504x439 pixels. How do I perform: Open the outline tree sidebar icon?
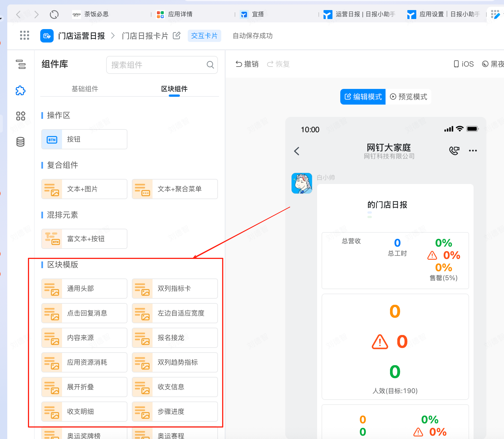pos(21,64)
